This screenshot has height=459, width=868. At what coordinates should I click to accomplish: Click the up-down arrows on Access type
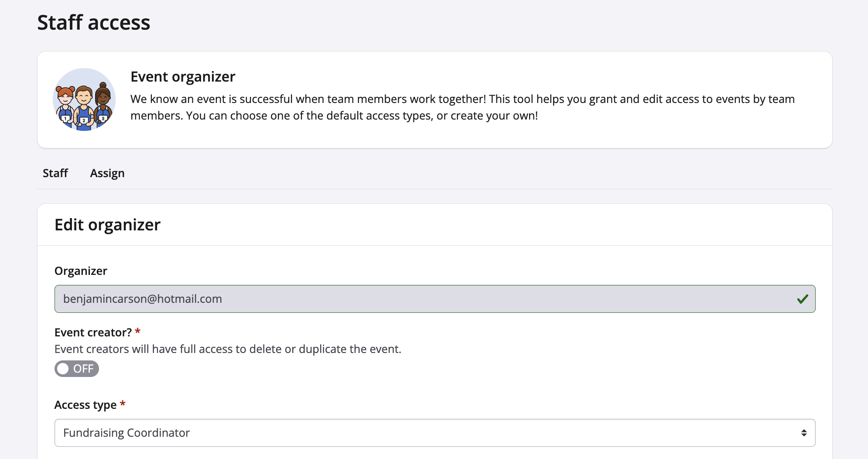coord(804,433)
